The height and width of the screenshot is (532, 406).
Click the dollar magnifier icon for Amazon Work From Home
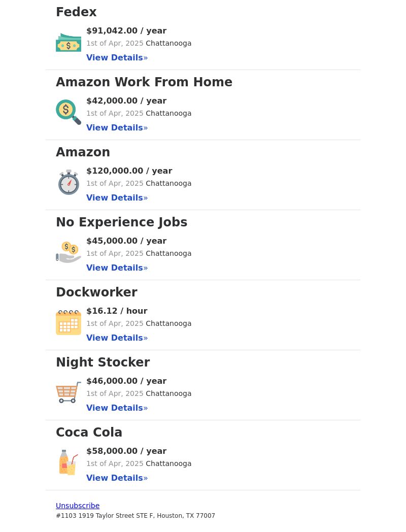[x=69, y=112]
